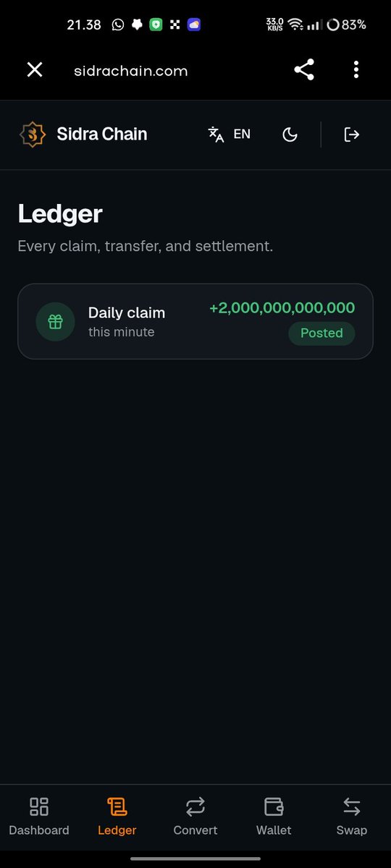Toggle dark mode moon icon
The width and height of the screenshot is (391, 868).
pos(290,135)
